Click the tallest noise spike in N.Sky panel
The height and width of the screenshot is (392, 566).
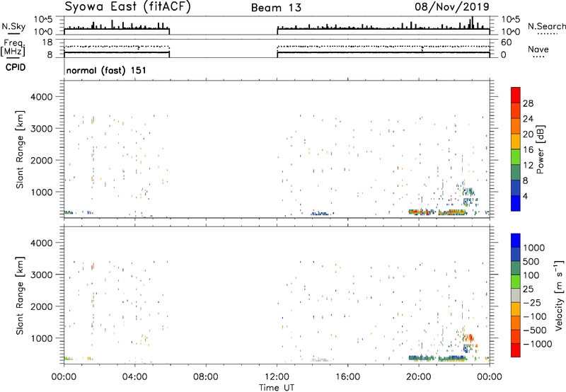point(472,23)
